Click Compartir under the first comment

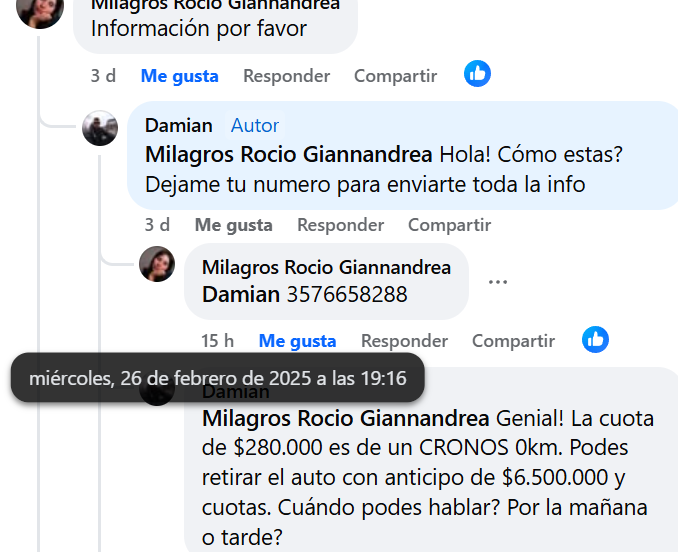[395, 76]
